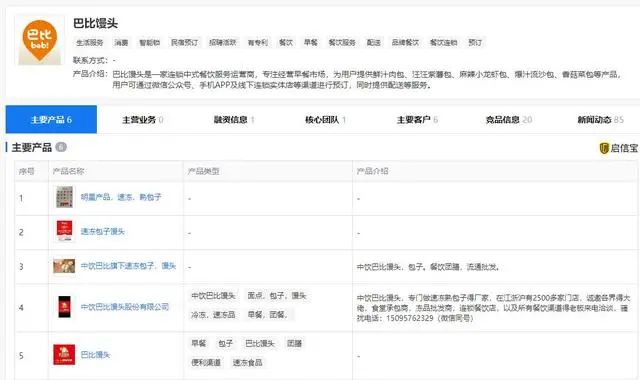
Task: Click the 餐饮连锁 tag
Action: pyautogui.click(x=443, y=42)
